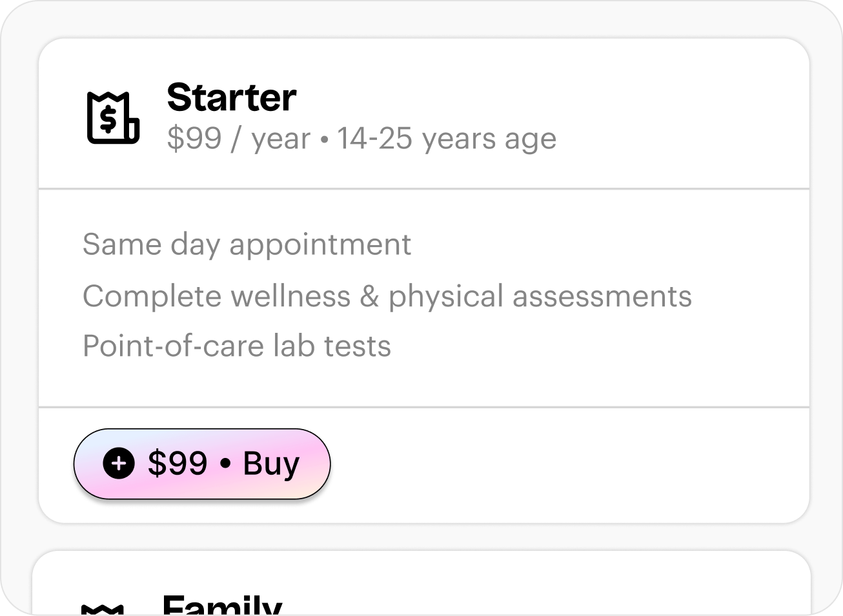The width and height of the screenshot is (843, 616).
Task: Open the Family plan heading
Action: coord(221,605)
